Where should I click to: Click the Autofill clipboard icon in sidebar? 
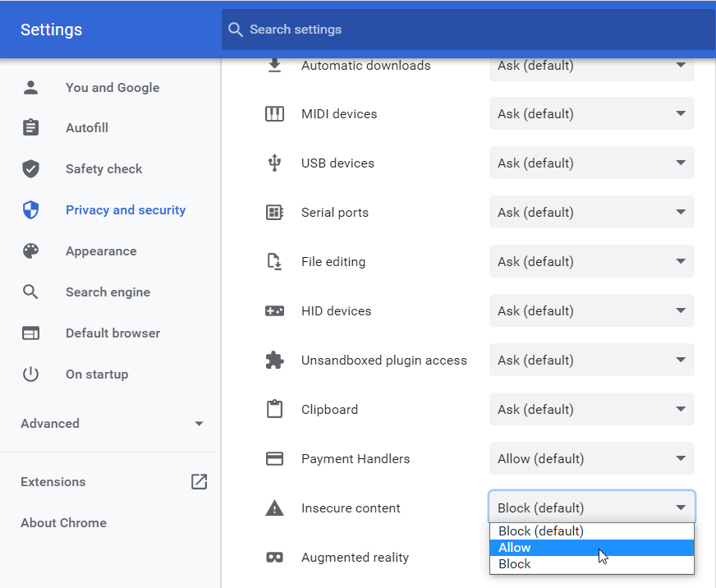click(x=30, y=127)
